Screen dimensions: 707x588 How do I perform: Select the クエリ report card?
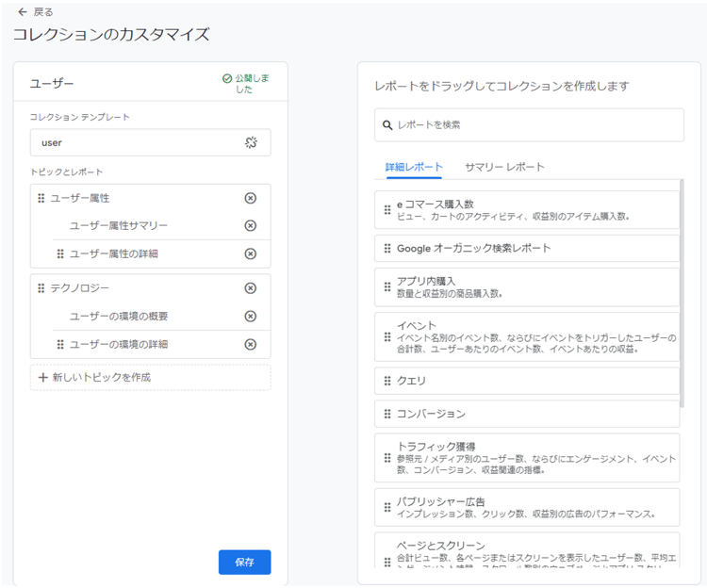(x=527, y=382)
